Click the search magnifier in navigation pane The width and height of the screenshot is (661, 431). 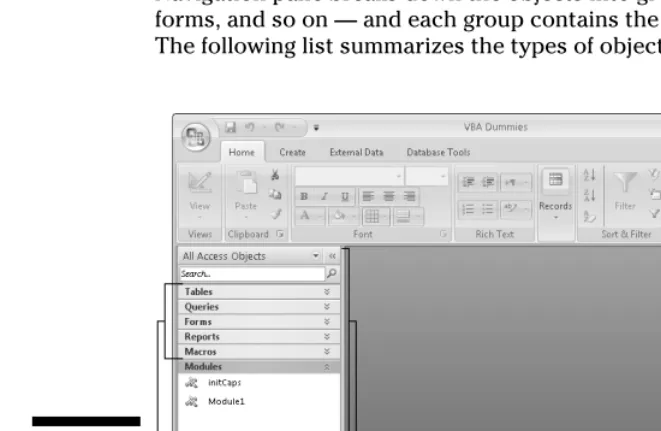coord(332,274)
